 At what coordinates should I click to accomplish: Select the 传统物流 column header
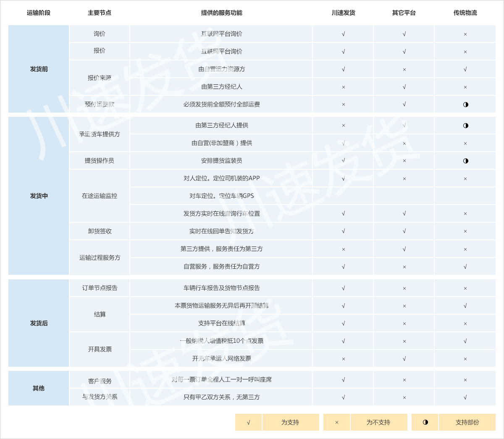tap(465, 13)
